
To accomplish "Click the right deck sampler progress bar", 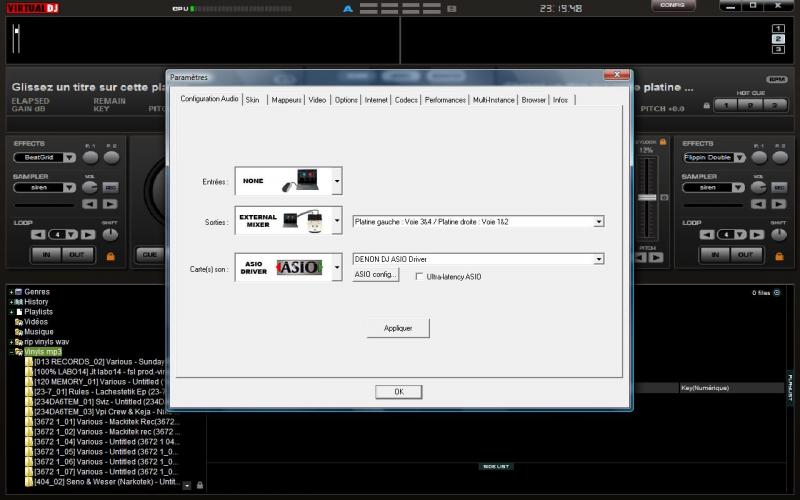I will 713,206.
